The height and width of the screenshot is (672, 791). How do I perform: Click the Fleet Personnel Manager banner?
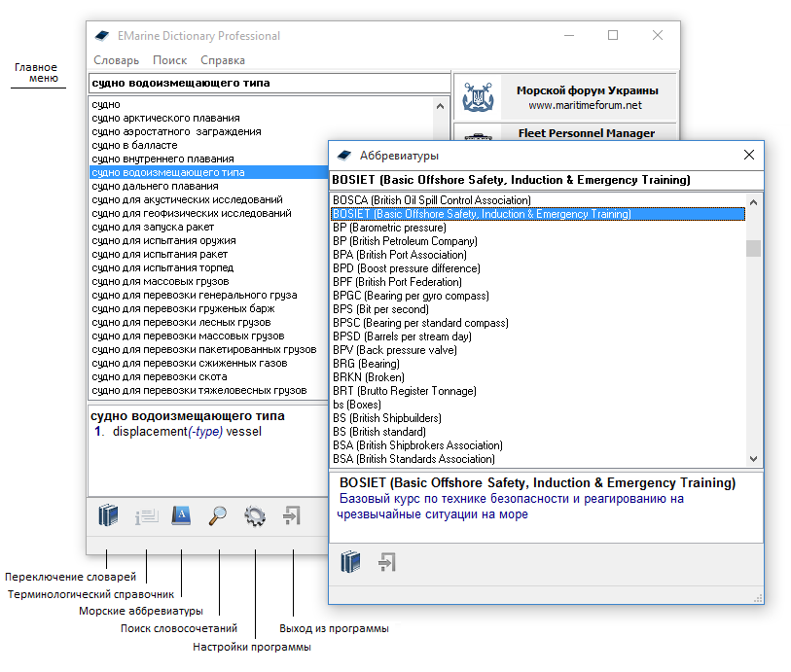564,133
